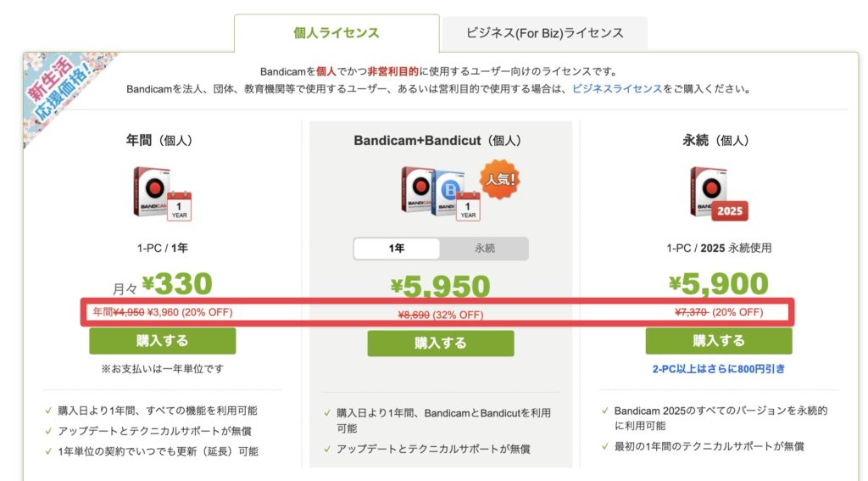Screen dimensions: 868x481
Task: Select the 1年 license duration toggle
Action: pyautogui.click(x=397, y=249)
